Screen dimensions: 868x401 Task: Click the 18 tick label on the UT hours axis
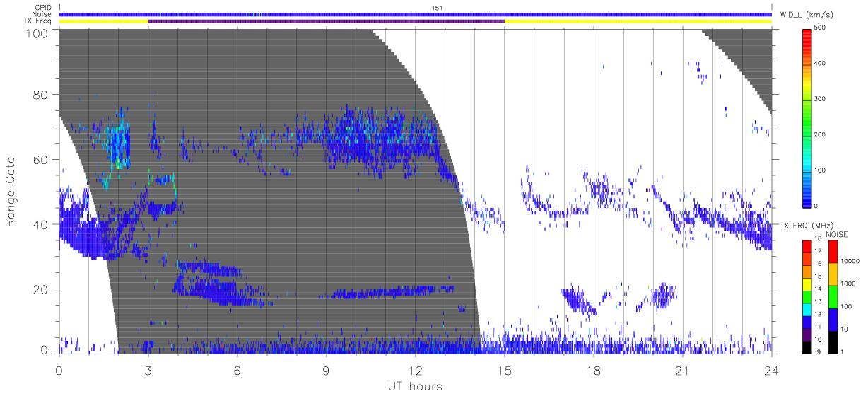[594, 370]
